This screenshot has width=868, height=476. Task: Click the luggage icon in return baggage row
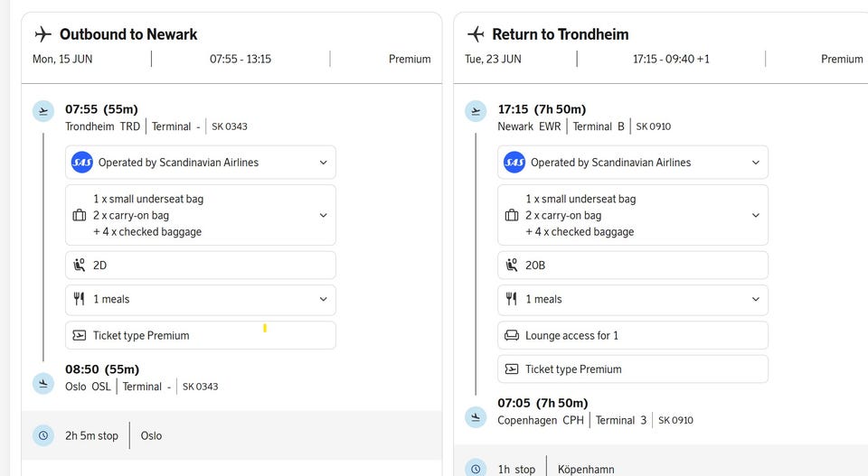tap(512, 215)
